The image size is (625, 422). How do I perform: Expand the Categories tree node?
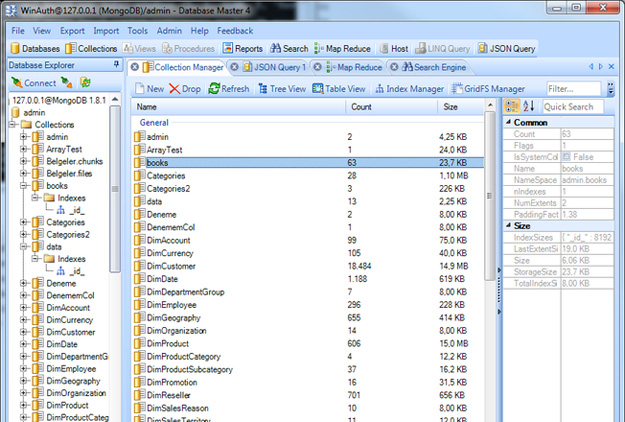(24, 223)
